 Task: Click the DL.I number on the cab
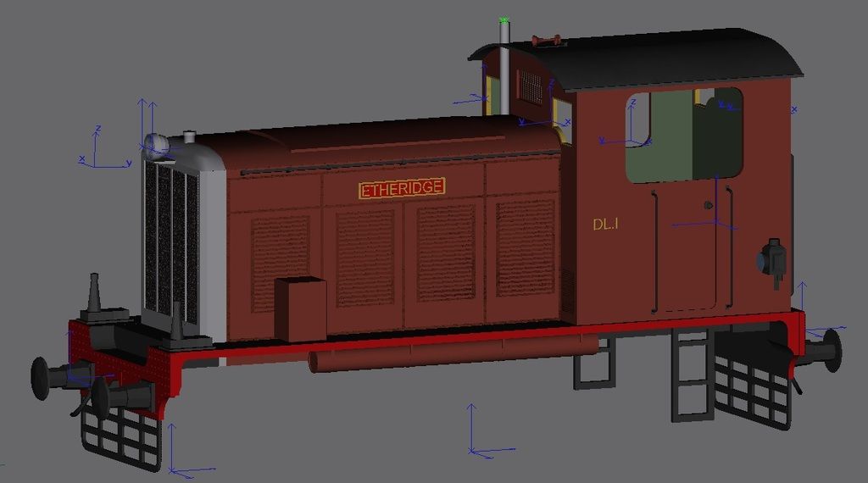pyautogui.click(x=605, y=224)
